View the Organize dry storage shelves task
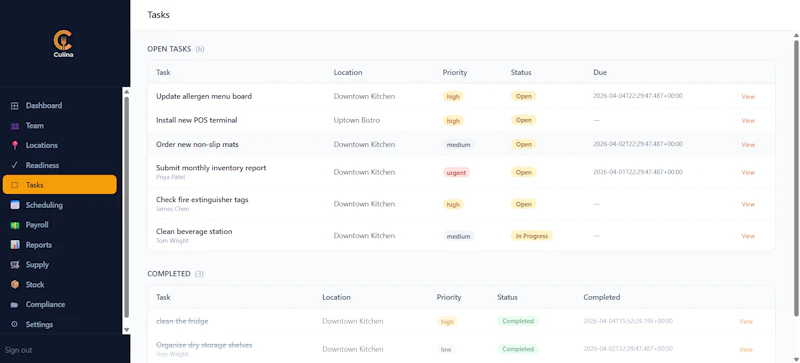The image size is (800, 363). click(746, 350)
